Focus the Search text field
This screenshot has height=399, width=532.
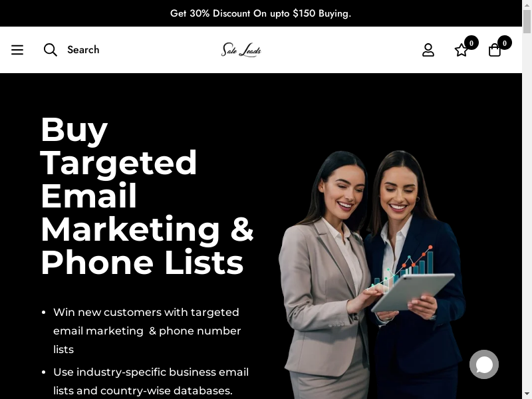click(x=83, y=50)
